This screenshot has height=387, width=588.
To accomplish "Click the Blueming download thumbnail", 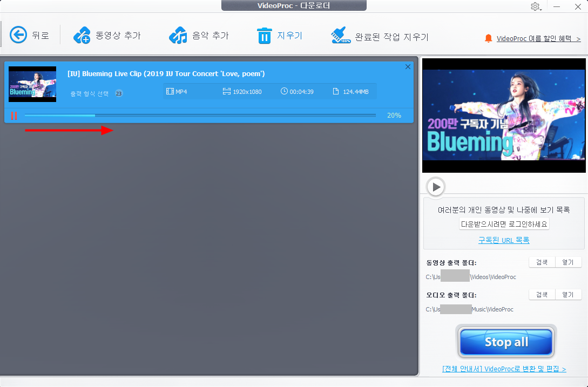I will click(32, 84).
